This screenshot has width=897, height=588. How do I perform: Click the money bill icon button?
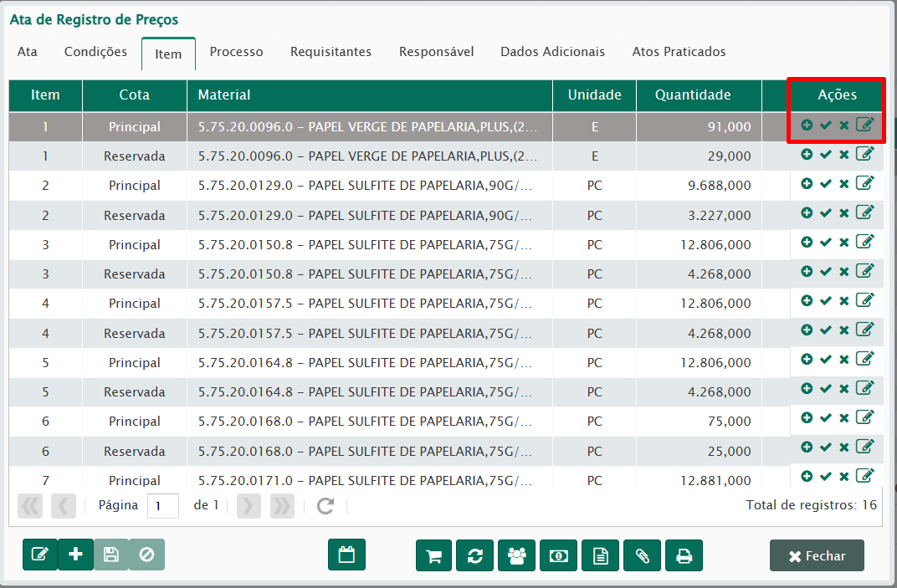[559, 556]
